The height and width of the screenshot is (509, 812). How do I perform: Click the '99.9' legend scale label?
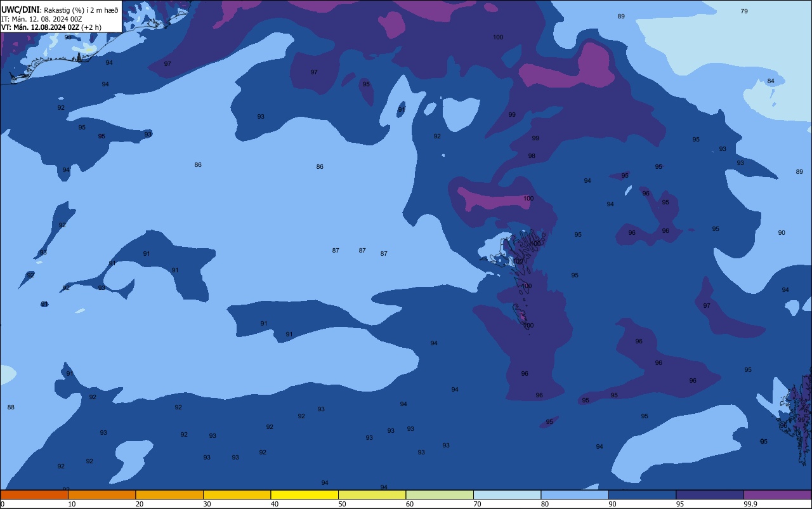click(750, 504)
